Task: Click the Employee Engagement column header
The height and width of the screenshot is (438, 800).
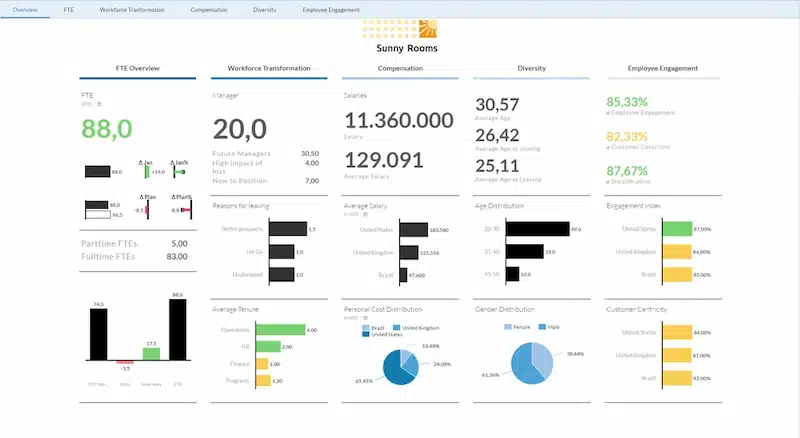Action: (662, 69)
